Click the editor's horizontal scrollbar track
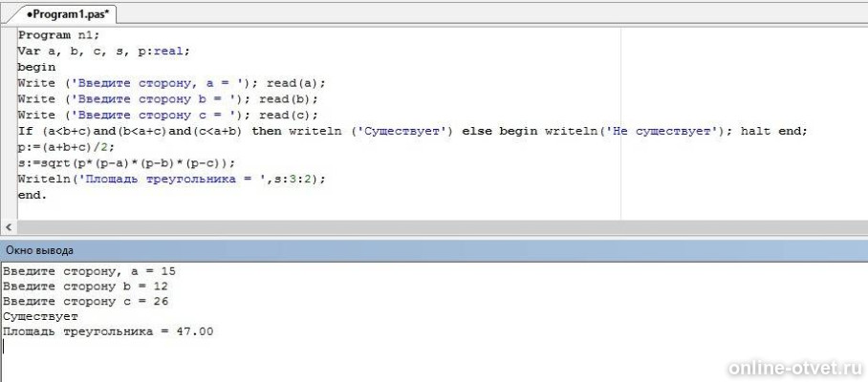The width and height of the screenshot is (868, 382). coord(430,227)
